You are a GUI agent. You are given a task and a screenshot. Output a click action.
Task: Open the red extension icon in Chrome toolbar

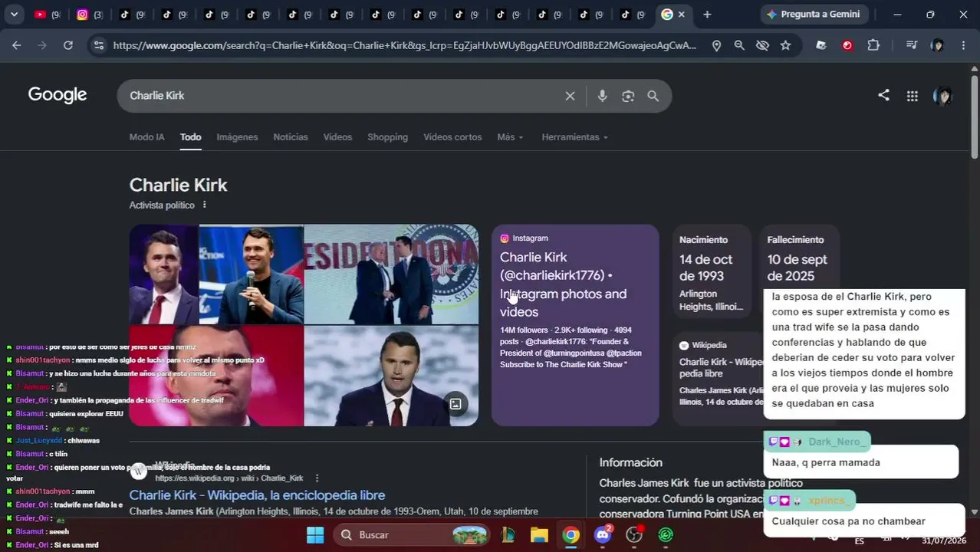pos(847,45)
